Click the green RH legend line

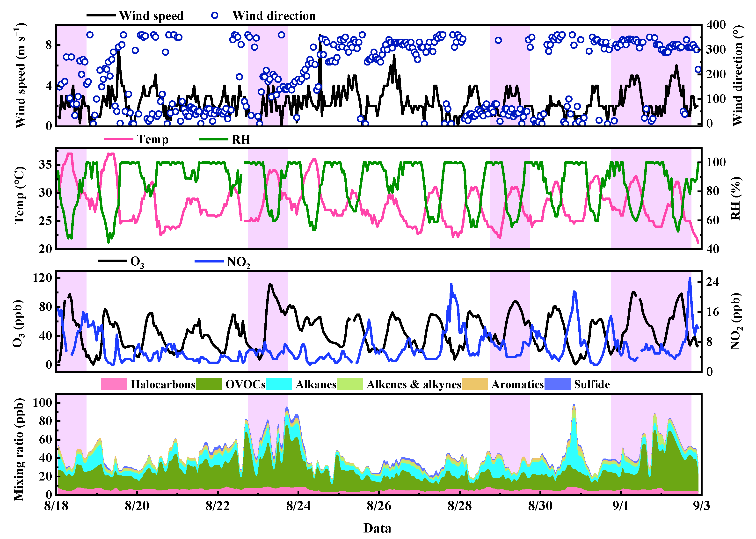213,139
